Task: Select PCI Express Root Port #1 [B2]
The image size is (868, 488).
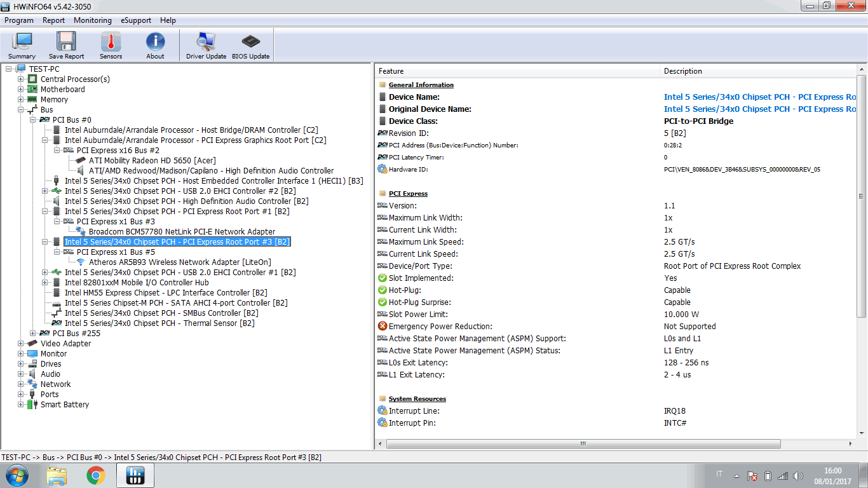Action: coord(177,211)
